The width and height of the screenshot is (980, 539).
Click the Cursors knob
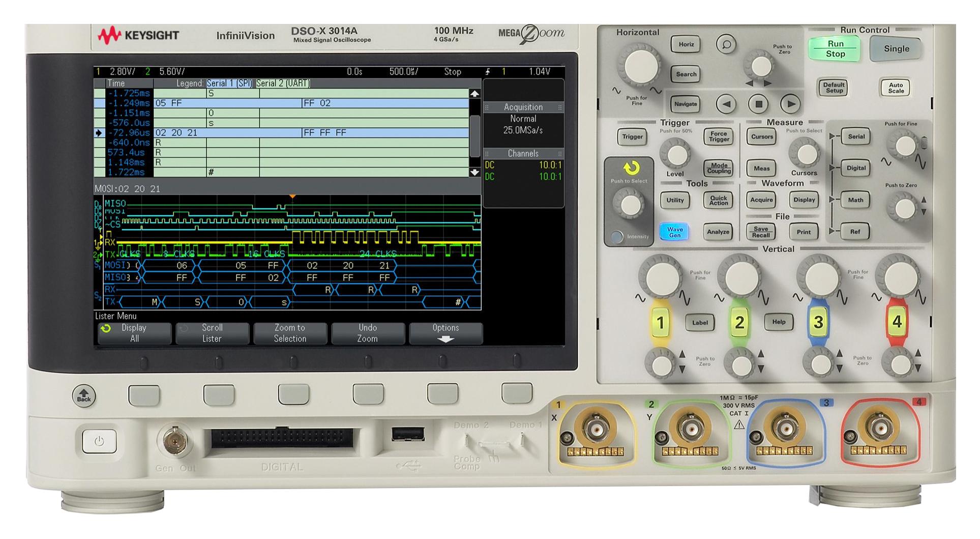point(804,153)
